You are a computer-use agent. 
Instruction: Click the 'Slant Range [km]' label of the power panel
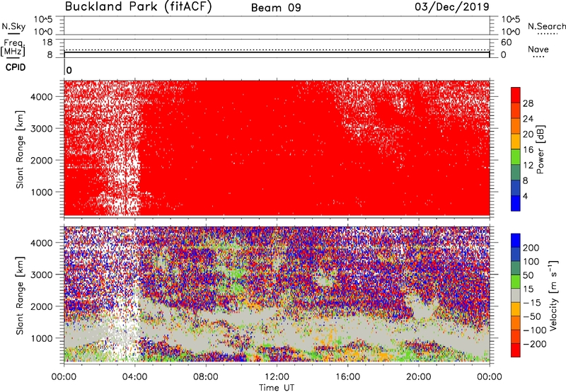click(x=20, y=149)
